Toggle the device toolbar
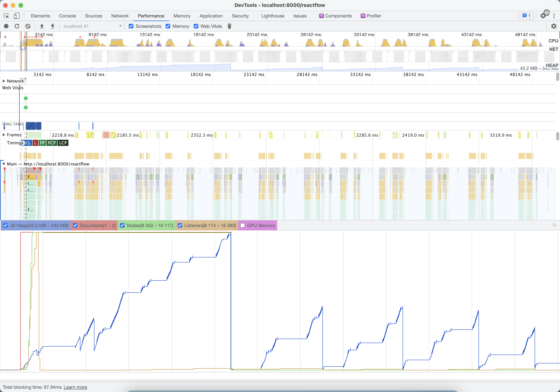This screenshot has height=392, width=560. pyautogui.click(x=16, y=16)
